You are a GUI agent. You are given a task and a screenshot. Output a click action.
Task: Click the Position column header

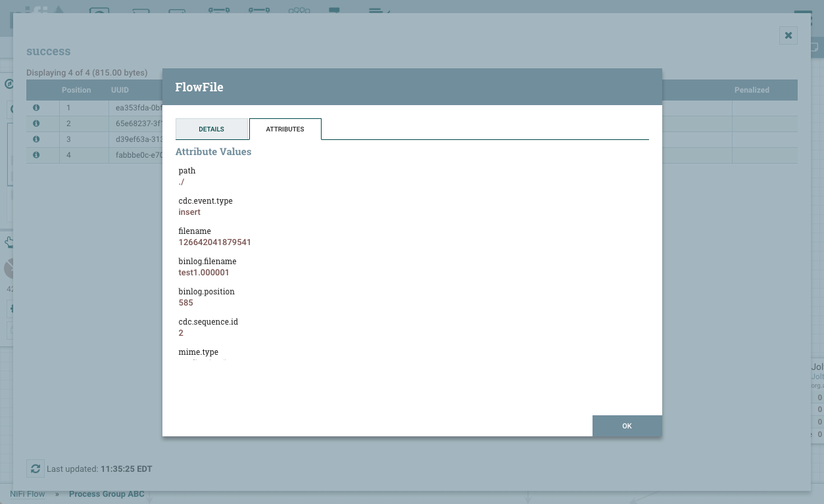pos(76,90)
